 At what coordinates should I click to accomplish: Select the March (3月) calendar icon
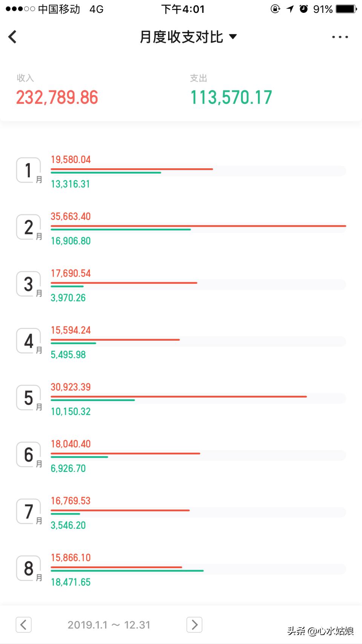pyautogui.click(x=28, y=284)
